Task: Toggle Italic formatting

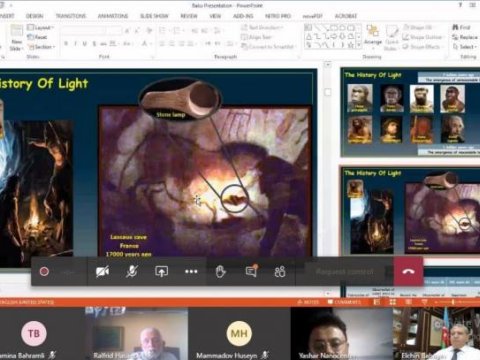Action: [75, 44]
